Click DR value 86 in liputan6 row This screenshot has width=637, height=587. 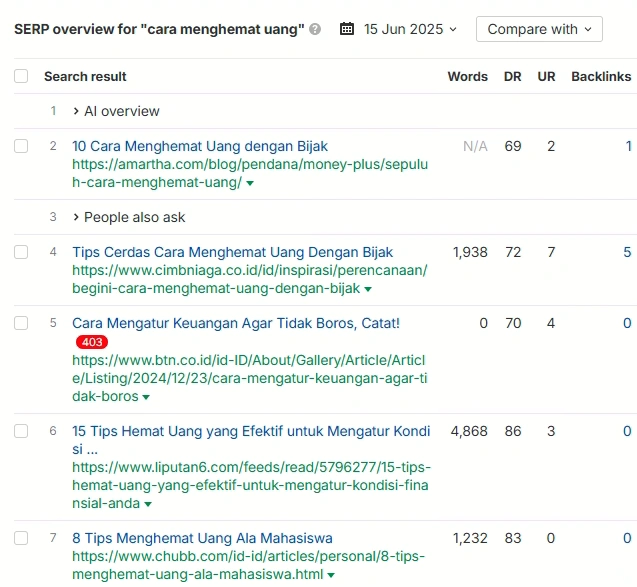coord(513,431)
